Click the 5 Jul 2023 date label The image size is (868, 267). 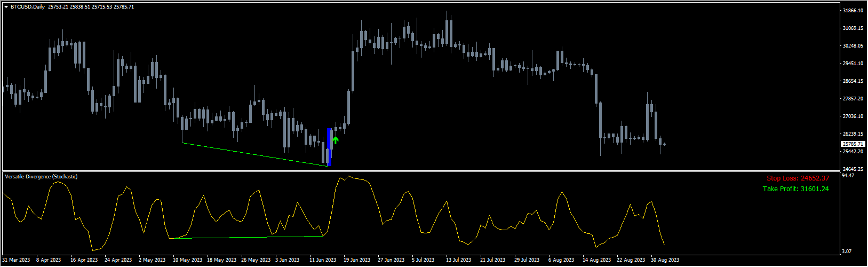tap(423, 261)
